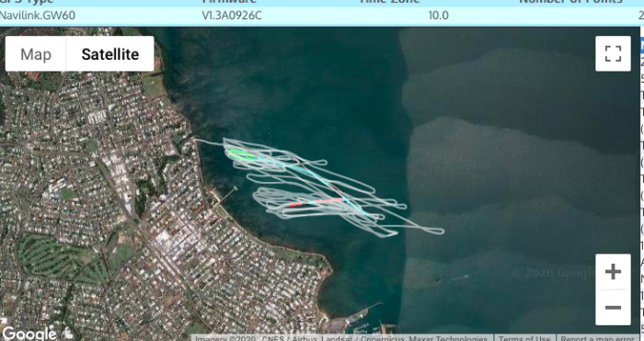Viewport: 644px width, 341px height.
Task: Click the red highlighted track segment
Action: 316,202
